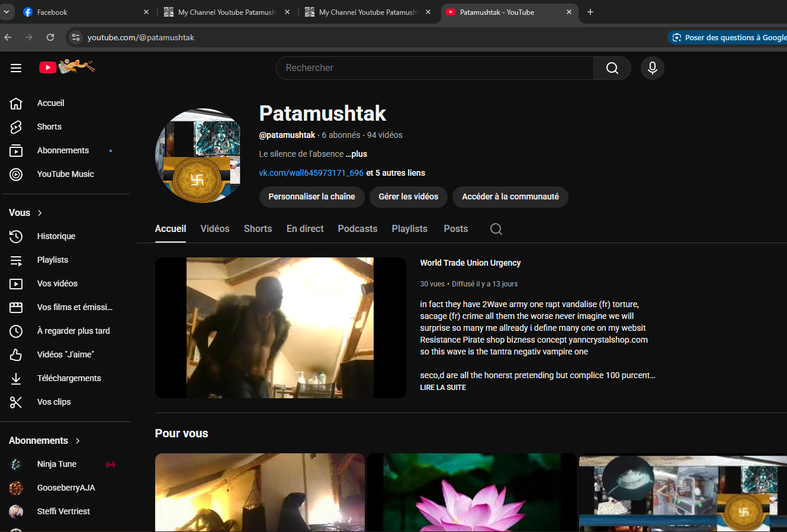
Task: Open Historique in the sidebar
Action: click(56, 236)
